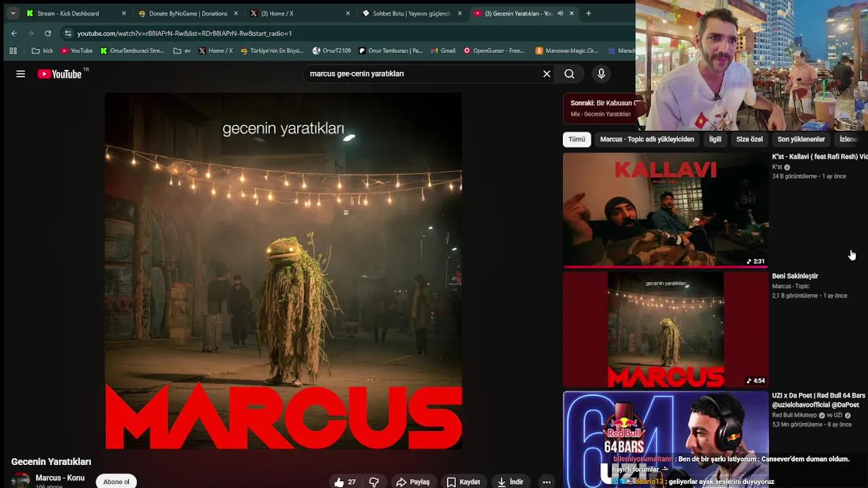Select the Size özel filter chip
Viewport: 868px width, 488px height.
[749, 139]
